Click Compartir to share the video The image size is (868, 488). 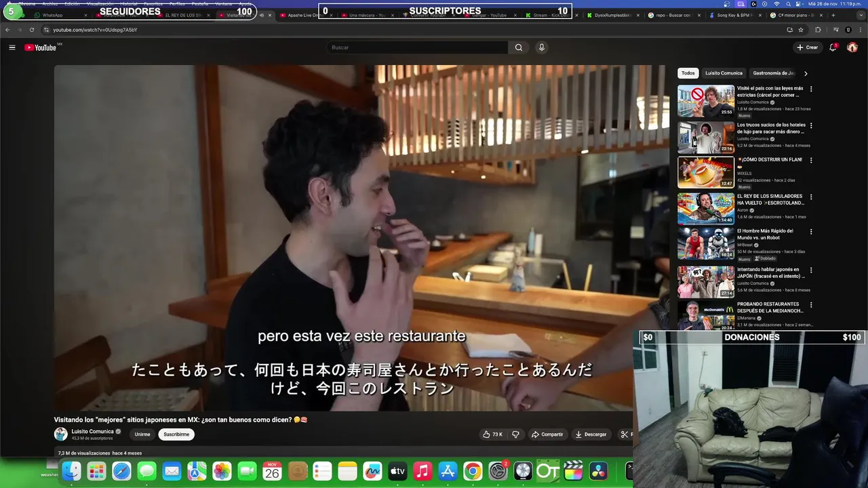click(x=547, y=434)
